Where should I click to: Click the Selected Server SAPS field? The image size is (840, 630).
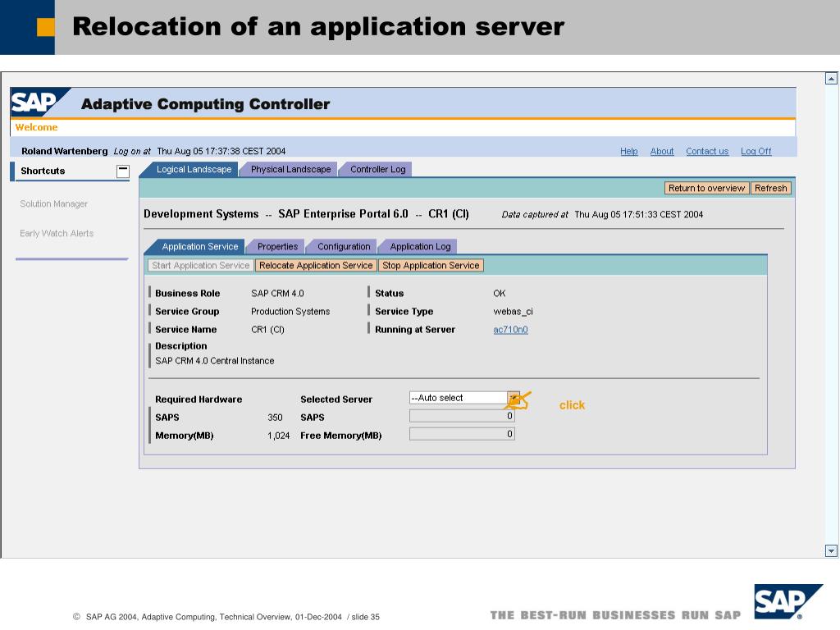(x=462, y=416)
